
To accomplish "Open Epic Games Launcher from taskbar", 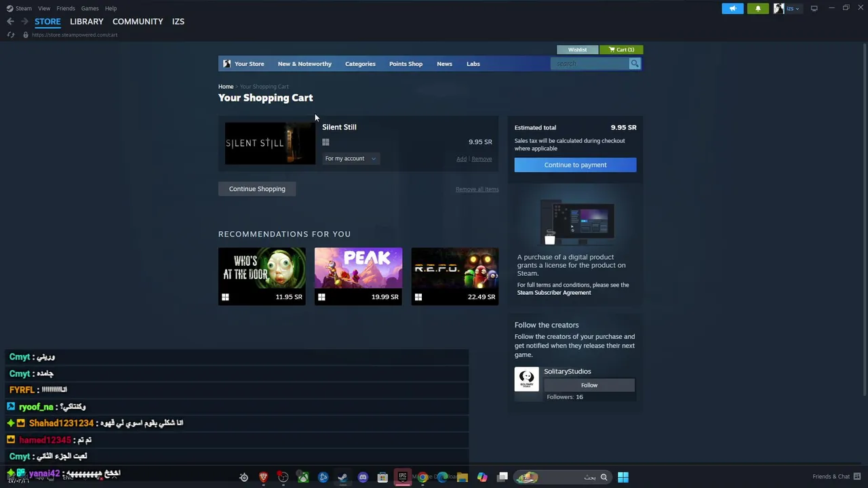I will (402, 477).
